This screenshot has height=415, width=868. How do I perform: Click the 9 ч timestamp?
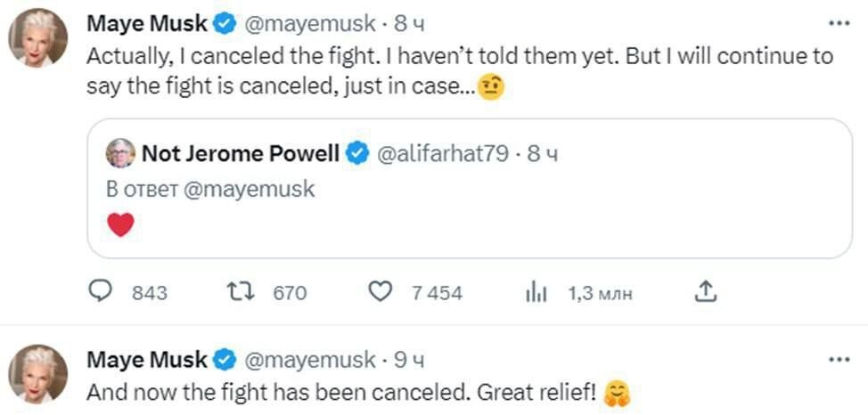click(x=407, y=360)
